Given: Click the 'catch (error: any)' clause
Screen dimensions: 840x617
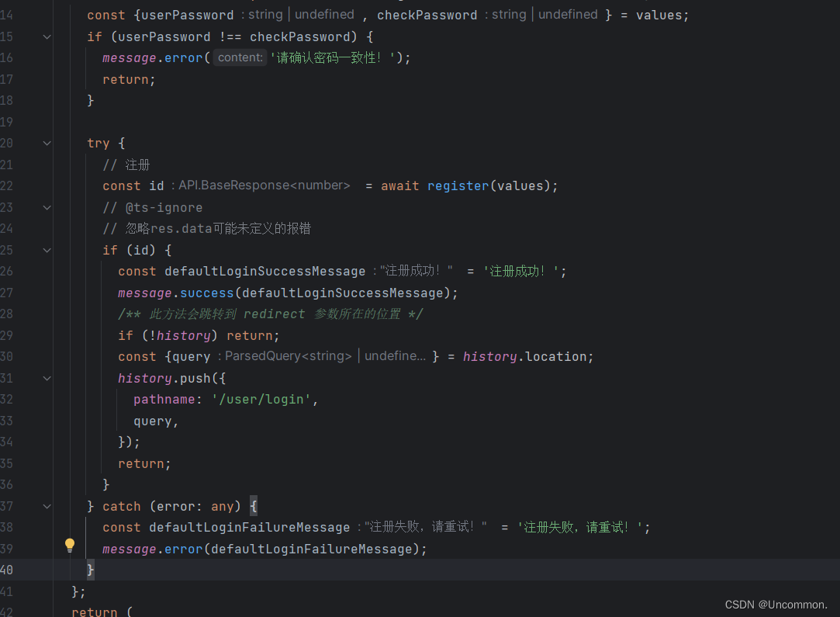Looking at the screenshot, I should click(171, 507).
